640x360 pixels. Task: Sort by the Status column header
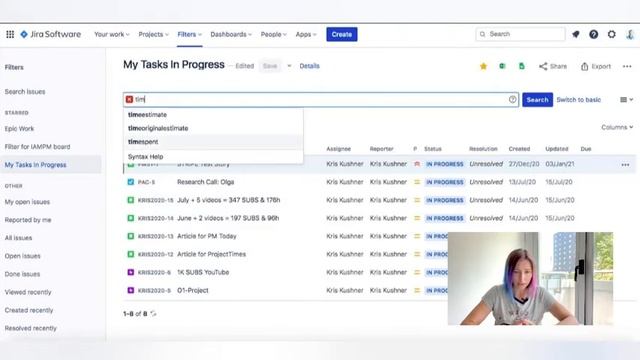(x=433, y=149)
